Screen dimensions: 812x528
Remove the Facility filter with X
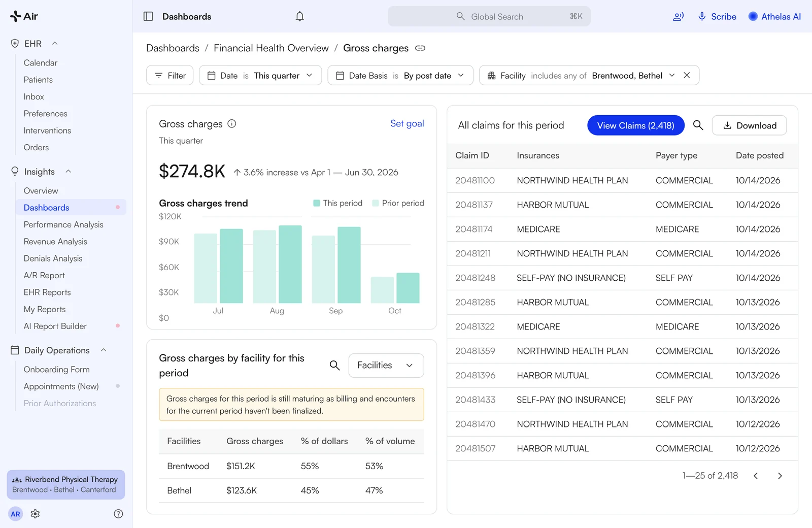pos(687,75)
